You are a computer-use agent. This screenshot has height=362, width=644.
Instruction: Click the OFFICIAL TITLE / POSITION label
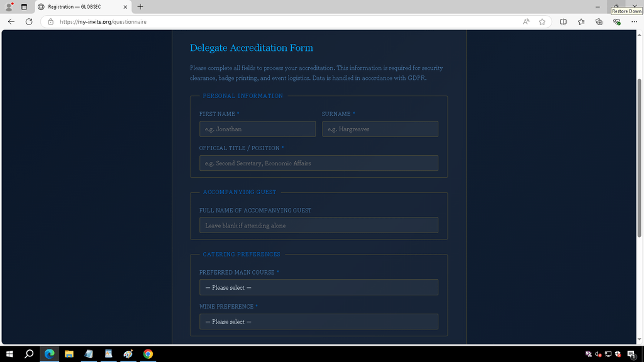point(240,148)
